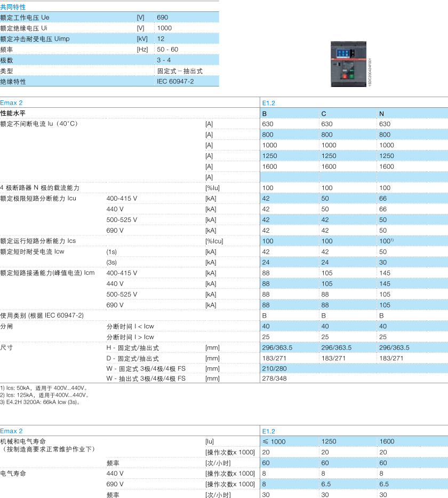Click the "极数" row label
Viewport: 448px width, 498px height.
pyautogui.click(x=6, y=60)
